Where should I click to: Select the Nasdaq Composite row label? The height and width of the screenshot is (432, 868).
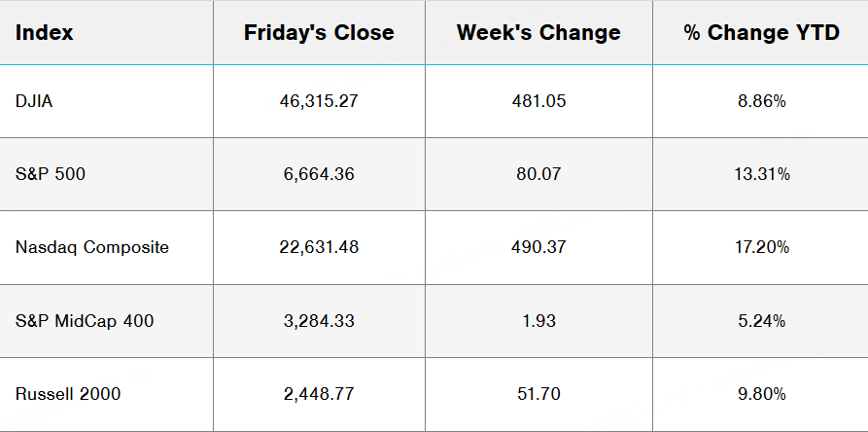(x=92, y=247)
